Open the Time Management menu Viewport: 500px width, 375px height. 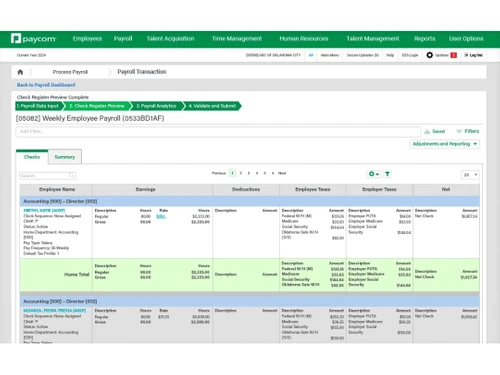(237, 39)
